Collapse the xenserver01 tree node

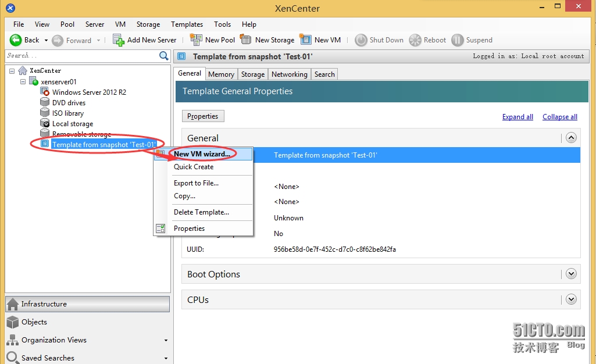(23, 81)
